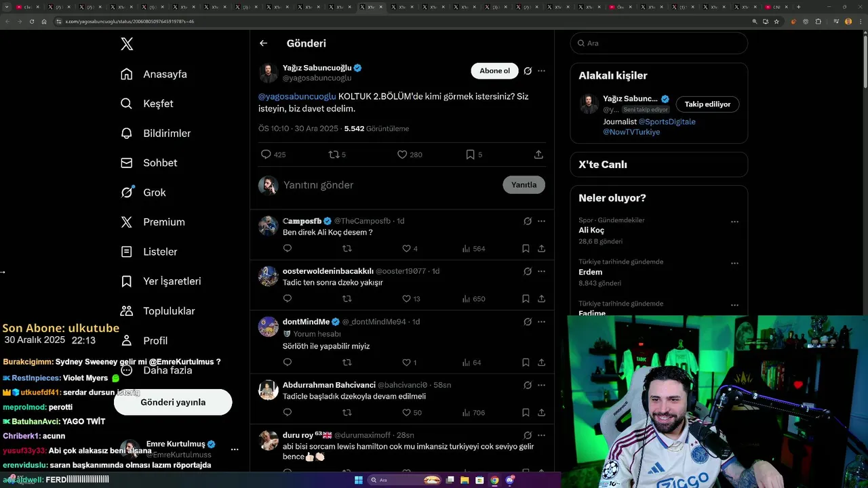The height and width of the screenshot is (488, 868).
Task: Open more options on duru roy reply
Action: click(x=541, y=435)
